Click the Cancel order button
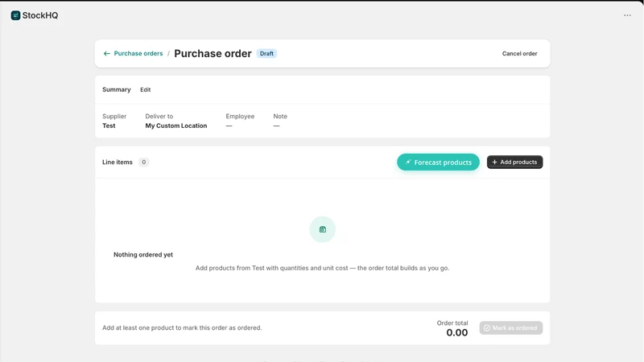 coord(519,53)
